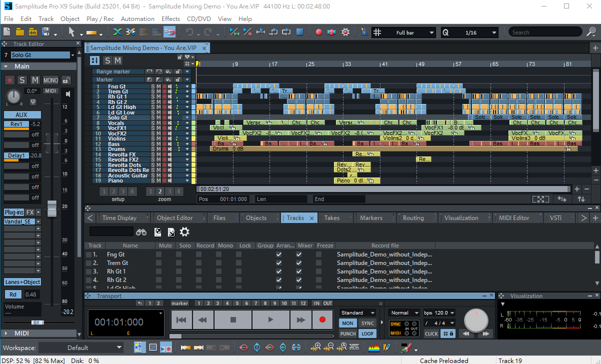Click the grid icon next to Full bar
601x364 pixels.
tap(377, 32)
